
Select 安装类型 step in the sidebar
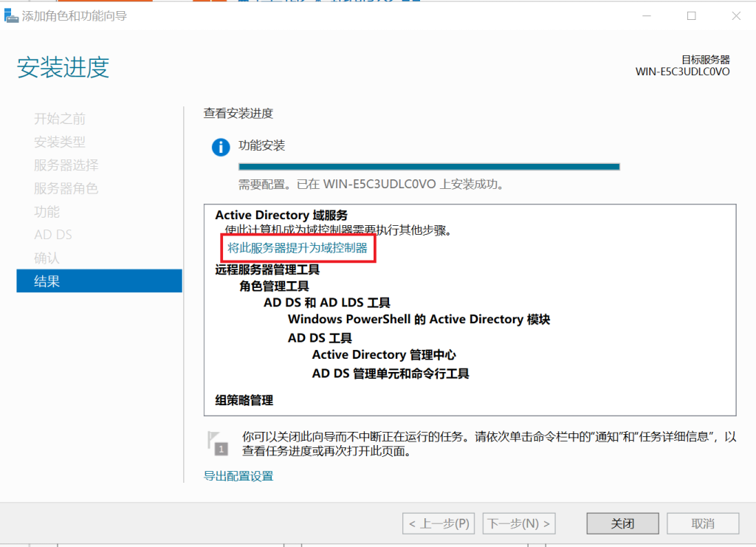point(60,142)
